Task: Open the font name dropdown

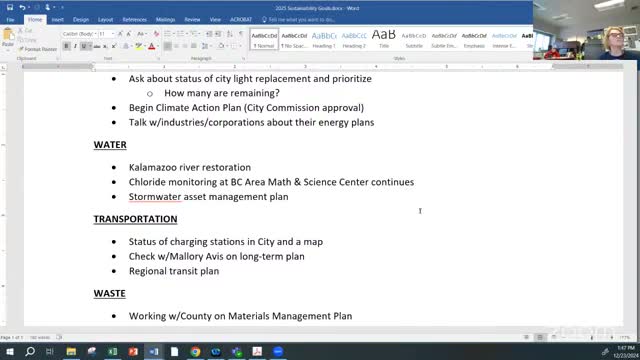Action: (x=95, y=34)
